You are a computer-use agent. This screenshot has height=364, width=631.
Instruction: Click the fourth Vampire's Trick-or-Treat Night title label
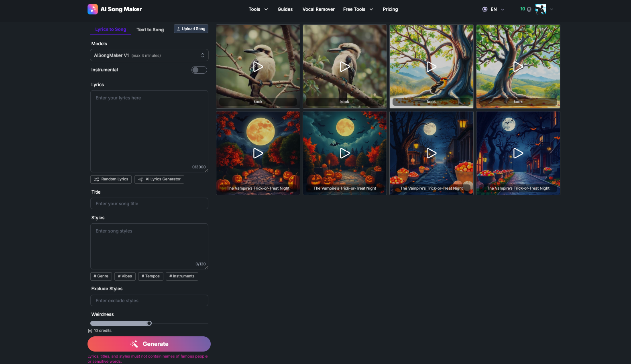pyautogui.click(x=518, y=188)
